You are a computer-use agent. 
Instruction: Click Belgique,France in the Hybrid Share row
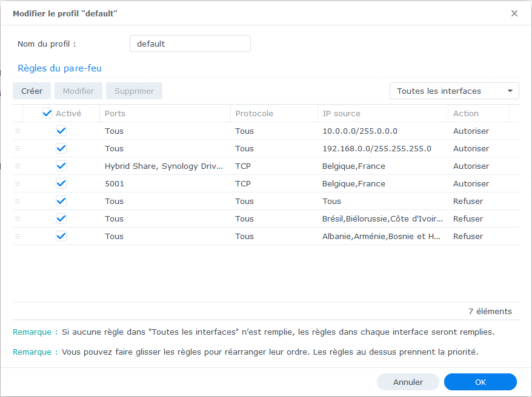pyautogui.click(x=353, y=166)
